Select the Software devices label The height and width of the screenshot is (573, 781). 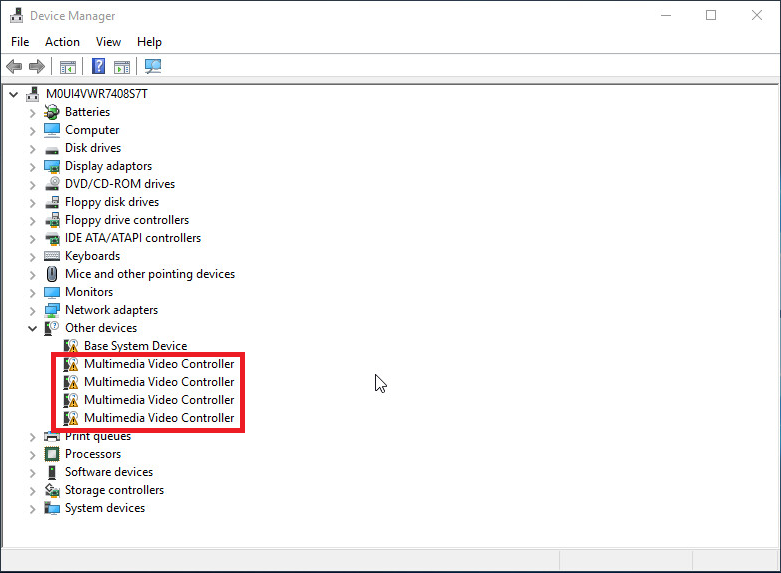click(x=109, y=472)
